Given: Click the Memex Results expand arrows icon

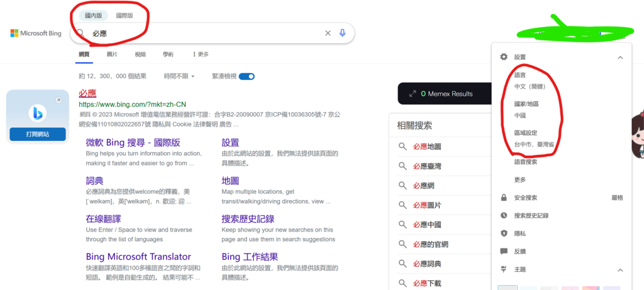Looking at the screenshot, I should click(x=413, y=94).
